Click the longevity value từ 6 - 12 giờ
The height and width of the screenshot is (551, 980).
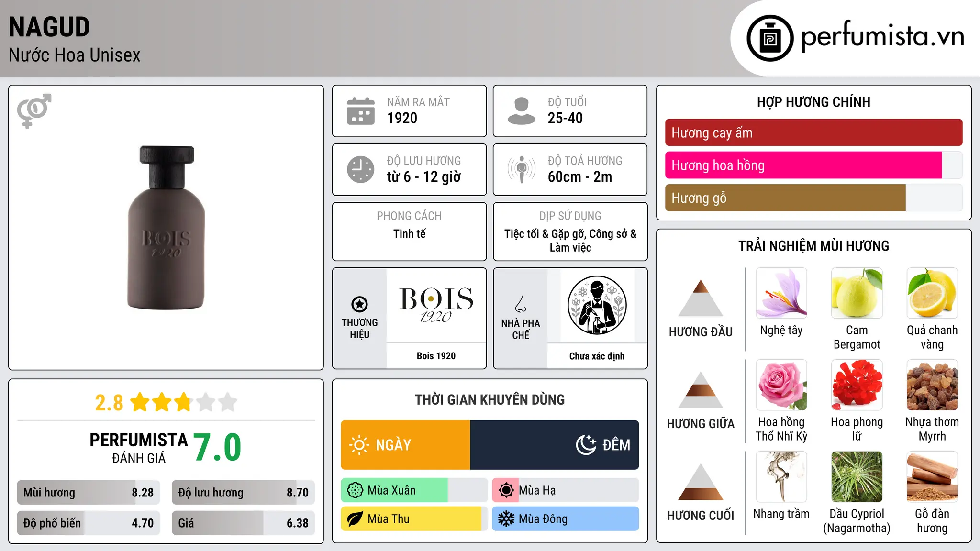click(x=424, y=177)
